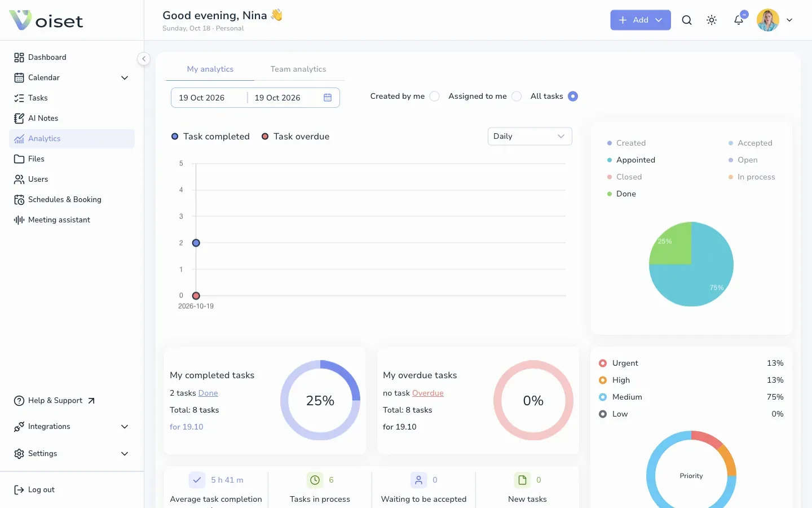Click the completed-task data point on chart
Screen dimensions: 812x508
tap(196, 243)
